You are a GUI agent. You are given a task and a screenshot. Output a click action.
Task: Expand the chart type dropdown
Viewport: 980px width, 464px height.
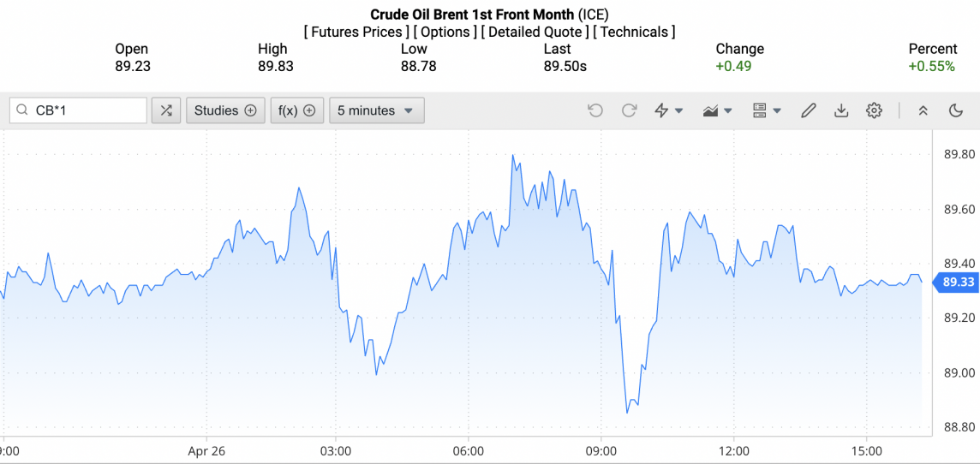point(717,110)
